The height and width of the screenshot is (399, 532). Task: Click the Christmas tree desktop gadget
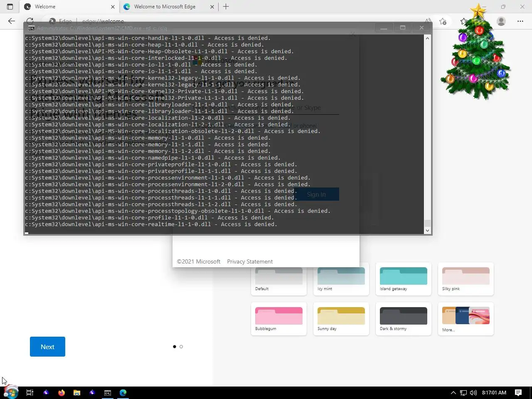tap(477, 52)
